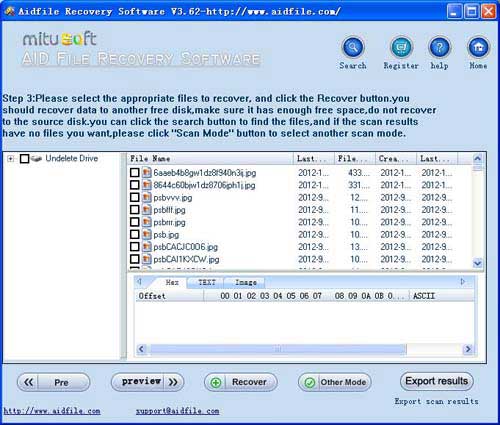
Task: Select the file name 6aaeb4b8gw1dz8f940n3ij.jpg
Action: point(204,173)
